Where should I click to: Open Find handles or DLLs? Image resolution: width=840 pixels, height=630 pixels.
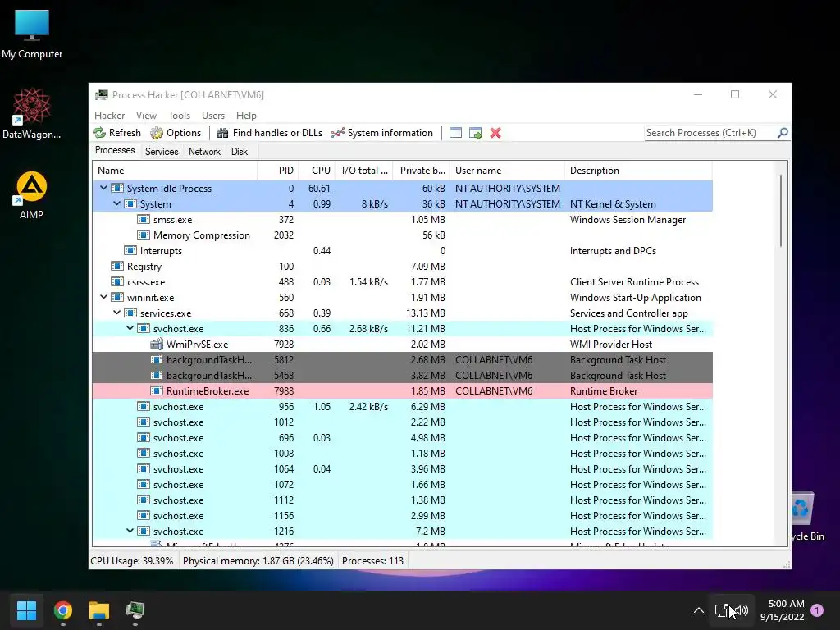coord(269,133)
